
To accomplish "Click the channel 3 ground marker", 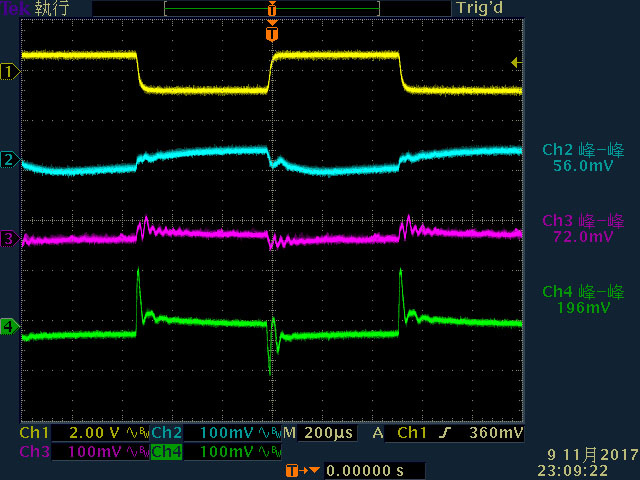I will [10, 239].
